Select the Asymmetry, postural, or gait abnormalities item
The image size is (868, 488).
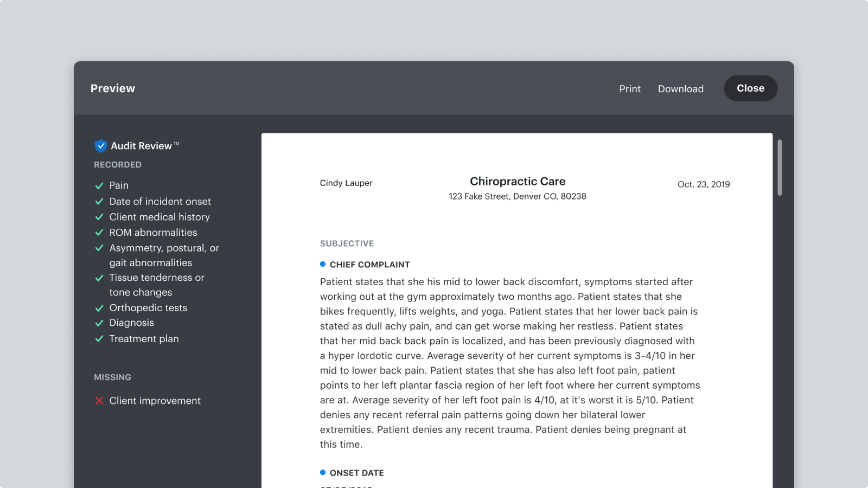[157, 255]
